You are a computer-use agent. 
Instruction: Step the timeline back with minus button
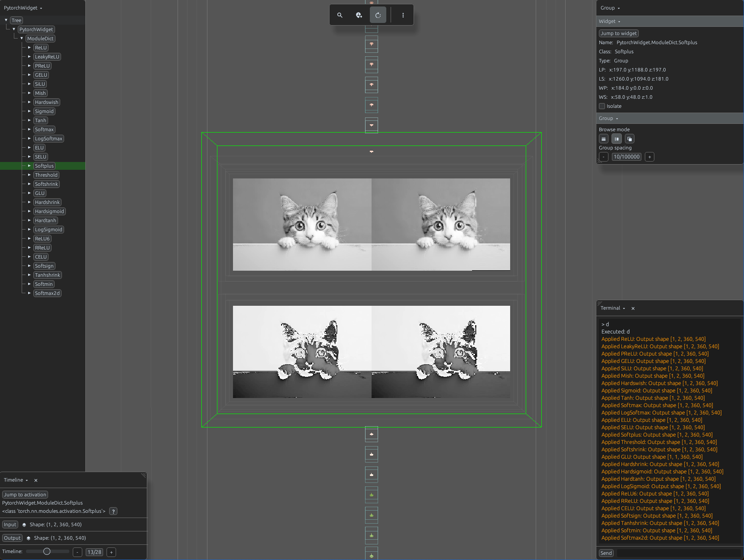point(78,552)
